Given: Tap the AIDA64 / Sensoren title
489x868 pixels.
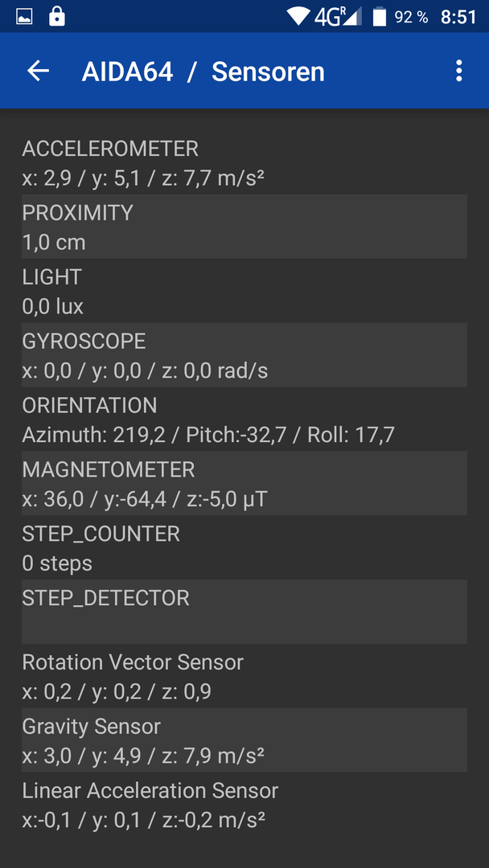Looking at the screenshot, I should pyautogui.click(x=203, y=72).
